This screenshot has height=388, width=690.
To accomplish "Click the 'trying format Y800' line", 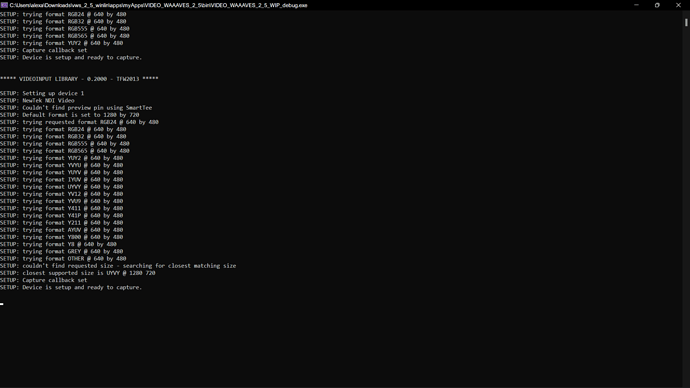I will point(62,237).
